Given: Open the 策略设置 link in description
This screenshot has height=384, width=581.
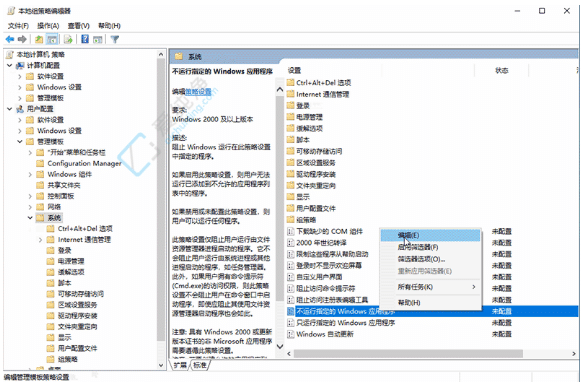Looking at the screenshot, I should pos(198,91).
